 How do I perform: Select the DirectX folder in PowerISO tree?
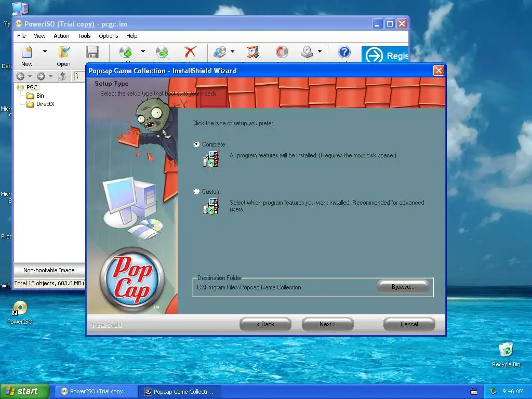45,104
